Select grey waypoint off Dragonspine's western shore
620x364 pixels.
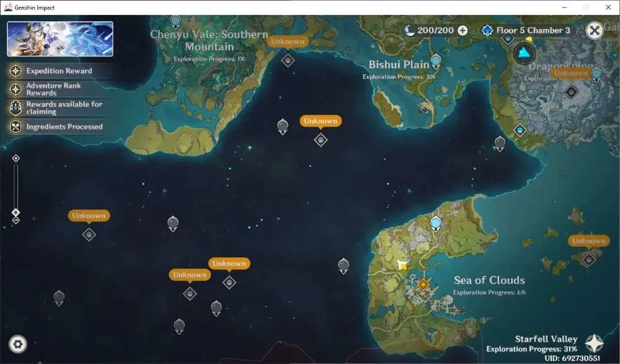(500, 144)
